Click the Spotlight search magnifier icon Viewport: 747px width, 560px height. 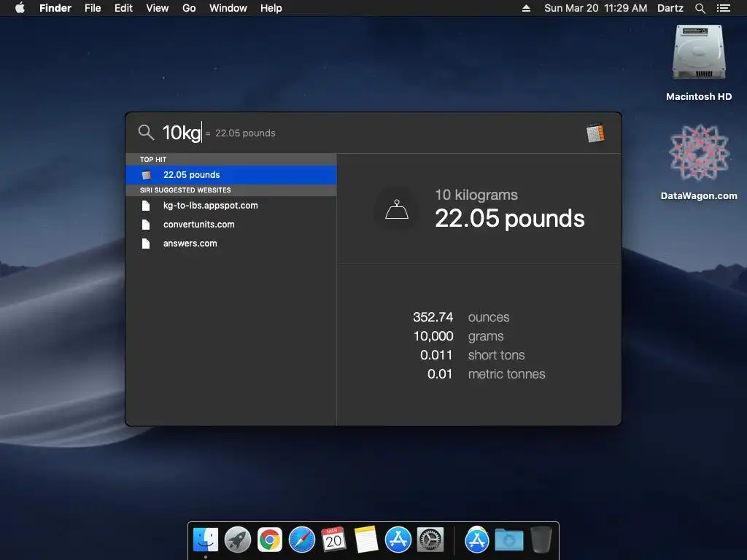click(146, 133)
